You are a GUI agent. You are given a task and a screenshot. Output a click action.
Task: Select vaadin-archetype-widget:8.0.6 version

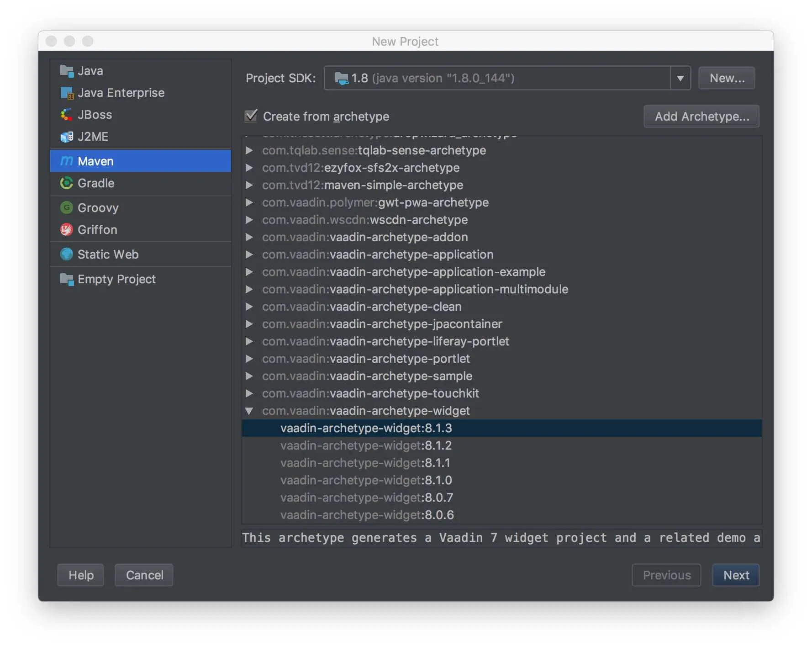tap(502, 515)
